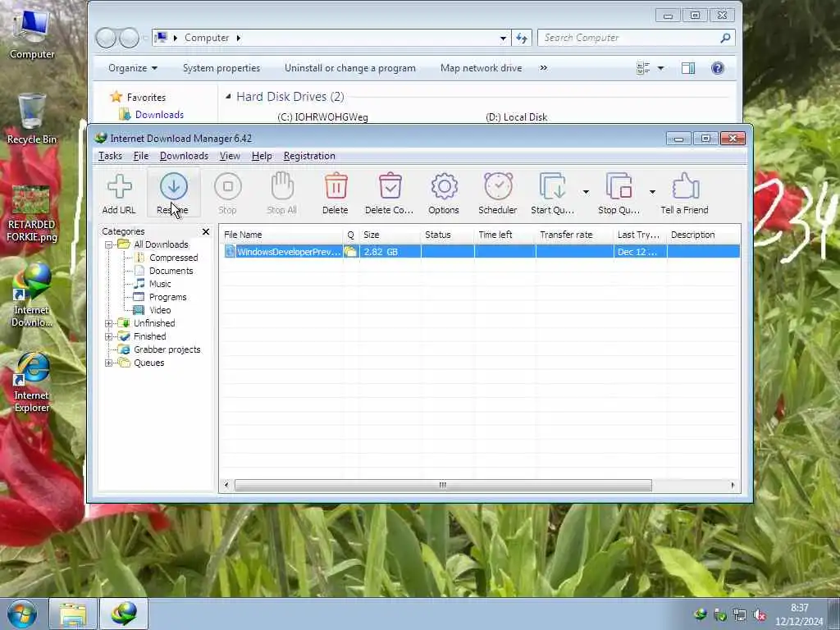The width and height of the screenshot is (840, 630).
Task: Select Grabber projects in categories
Action: [167, 349]
